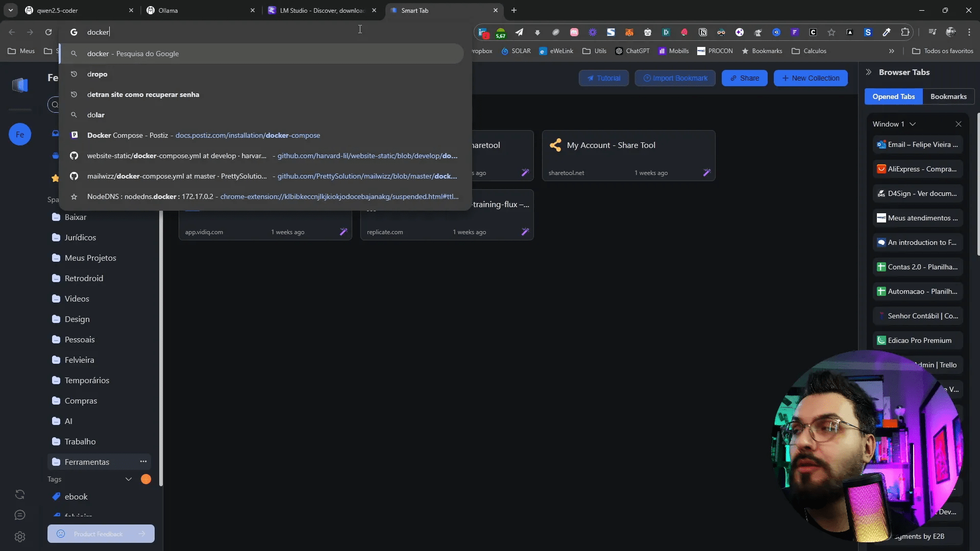Open the Calculos bookmark folder

(809, 51)
